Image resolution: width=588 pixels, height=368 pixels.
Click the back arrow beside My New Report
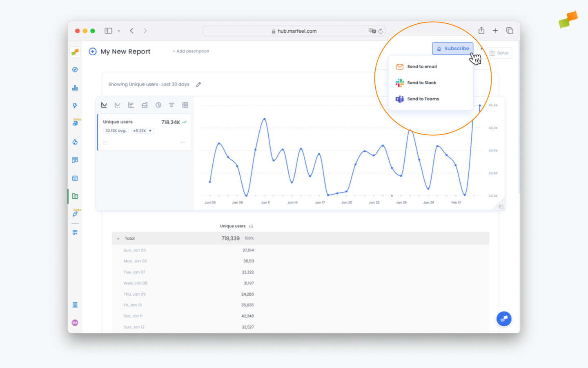(93, 52)
